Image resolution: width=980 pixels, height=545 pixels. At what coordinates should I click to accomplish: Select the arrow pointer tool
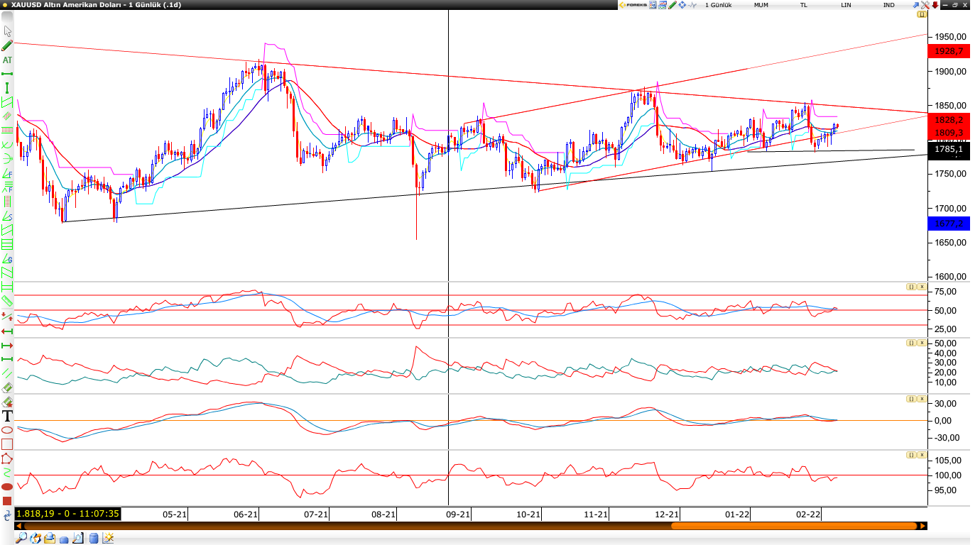pyautogui.click(x=8, y=31)
